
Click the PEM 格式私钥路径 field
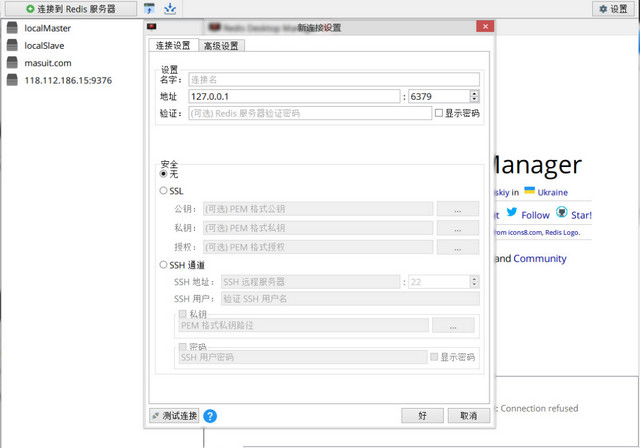tap(304, 326)
